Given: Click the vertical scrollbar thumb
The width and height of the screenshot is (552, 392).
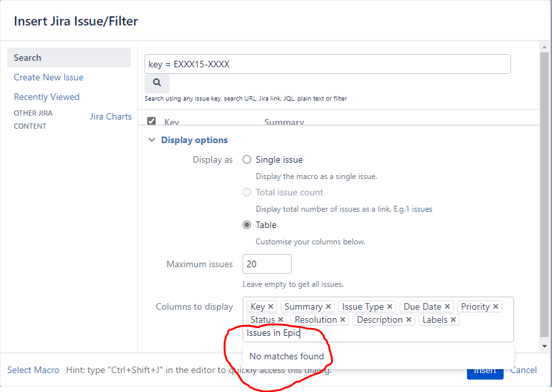Looking at the screenshot, I should (x=544, y=195).
